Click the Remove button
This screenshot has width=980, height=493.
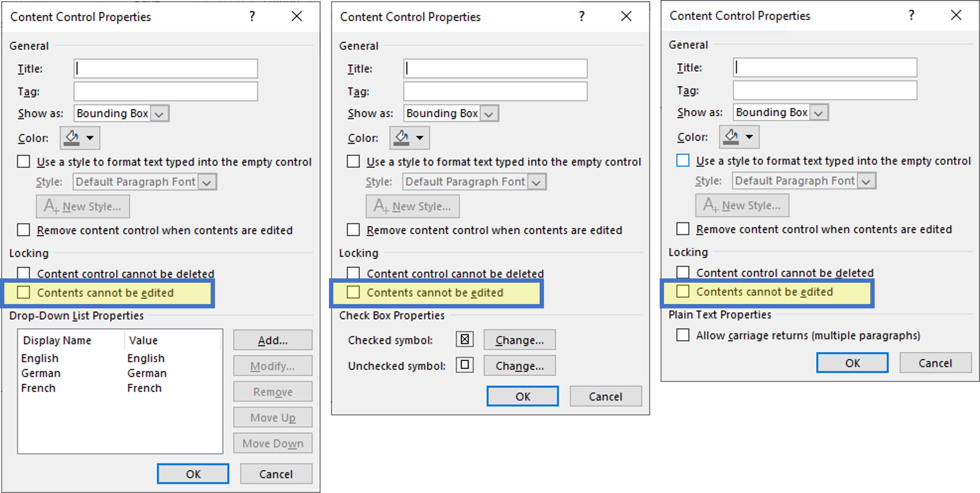273,391
